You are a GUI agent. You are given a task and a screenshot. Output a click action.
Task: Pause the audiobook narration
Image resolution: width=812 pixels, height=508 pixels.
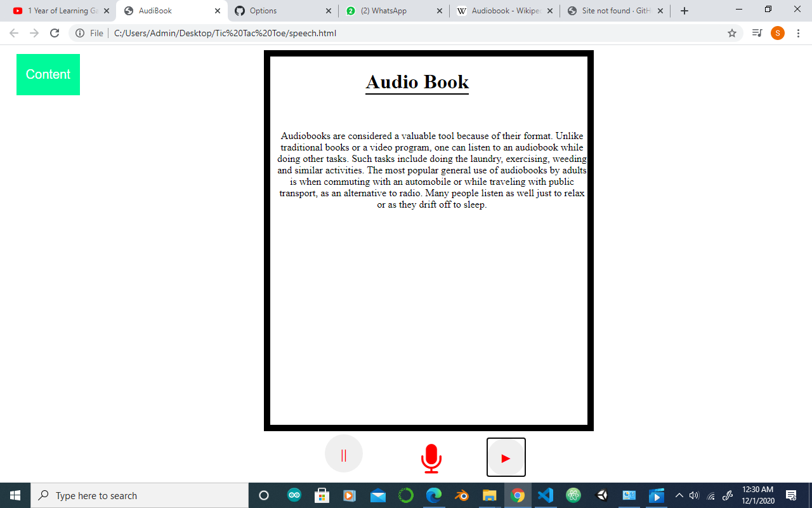point(344,453)
